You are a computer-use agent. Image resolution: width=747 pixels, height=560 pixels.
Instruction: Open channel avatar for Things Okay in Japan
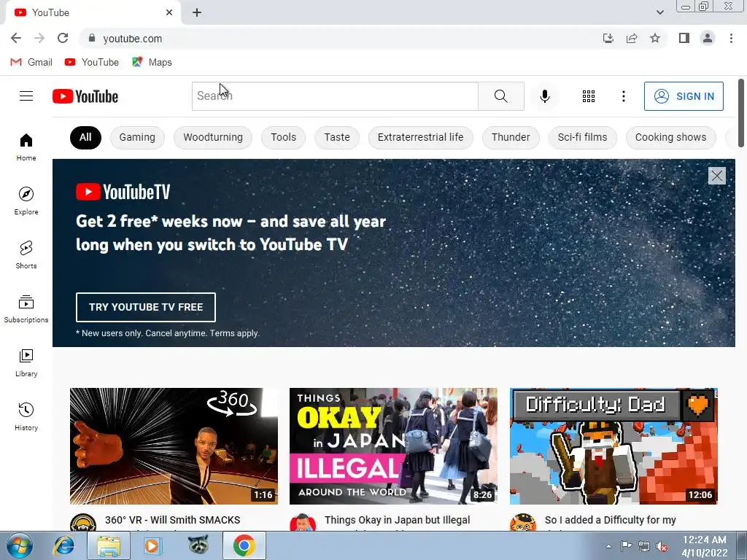(x=303, y=524)
